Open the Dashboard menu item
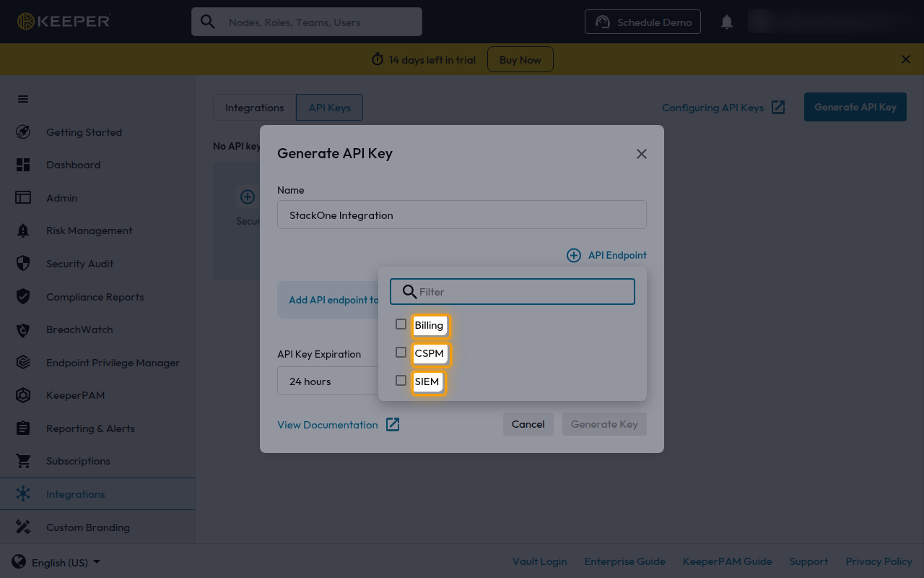This screenshot has height=578, width=924. coord(97,165)
